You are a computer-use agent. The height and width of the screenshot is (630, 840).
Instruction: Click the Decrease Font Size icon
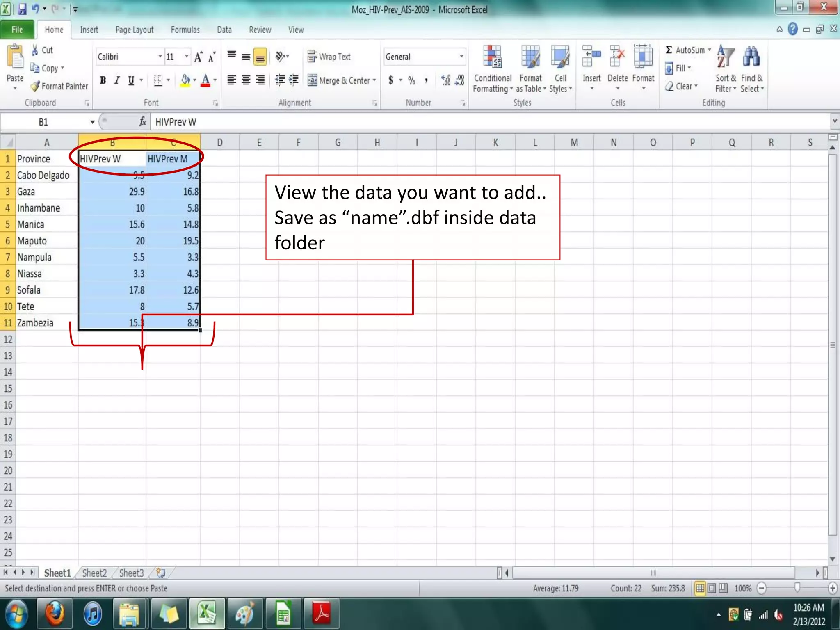point(212,57)
